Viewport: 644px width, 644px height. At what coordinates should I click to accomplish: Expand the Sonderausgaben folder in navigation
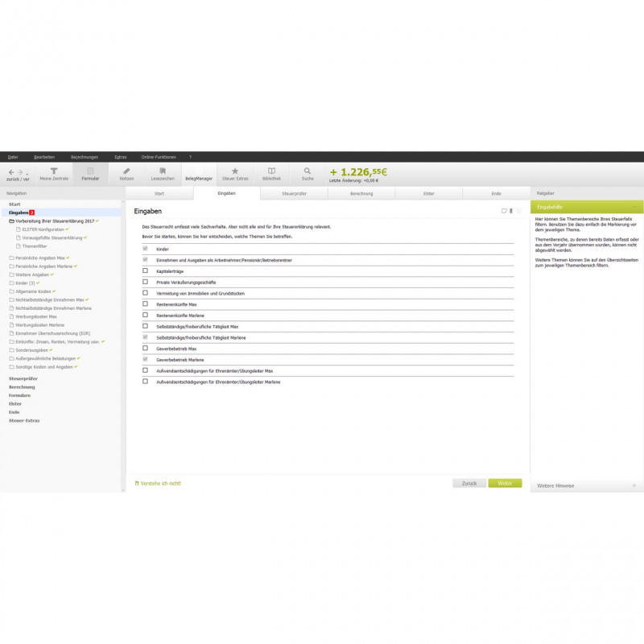(x=11, y=350)
